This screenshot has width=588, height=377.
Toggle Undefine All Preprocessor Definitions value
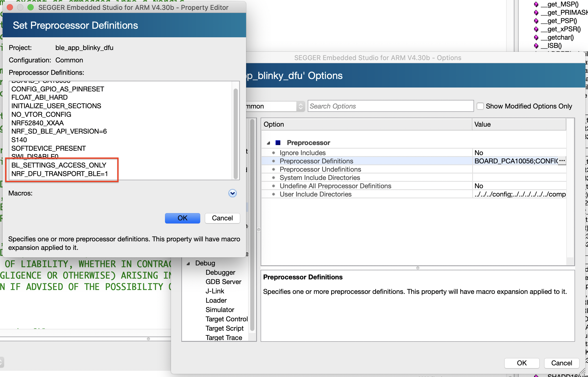[x=479, y=186]
